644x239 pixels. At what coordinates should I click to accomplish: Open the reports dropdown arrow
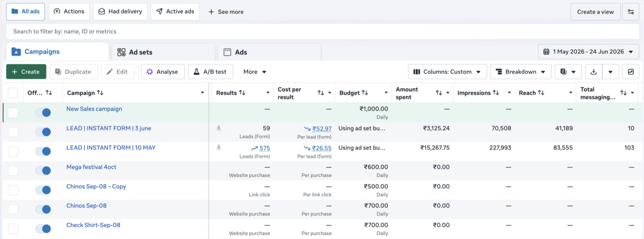click(574, 72)
